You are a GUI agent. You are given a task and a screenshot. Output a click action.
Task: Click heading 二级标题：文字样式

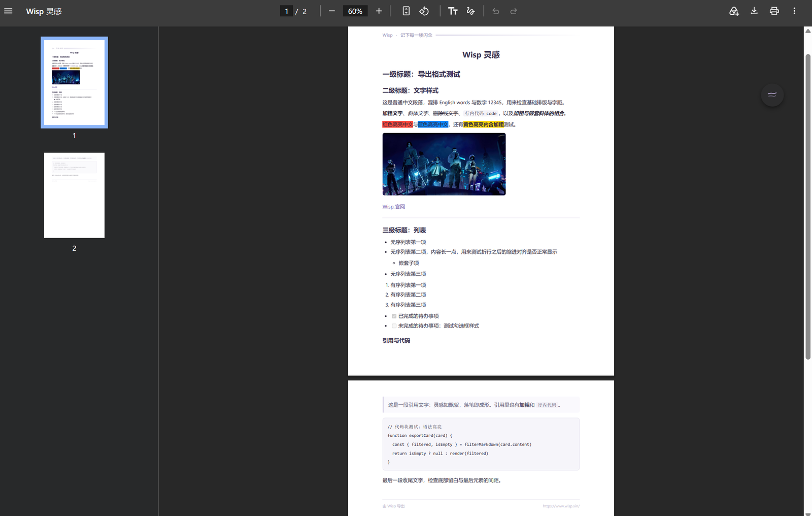coord(410,90)
